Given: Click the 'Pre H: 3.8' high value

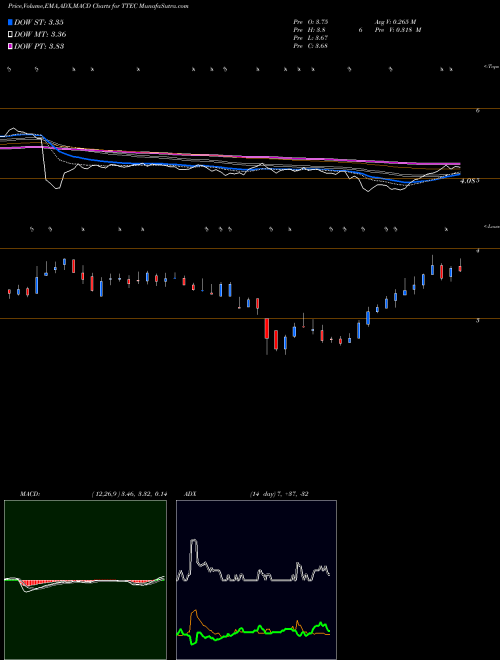Looking at the screenshot, I should tap(309, 30).
